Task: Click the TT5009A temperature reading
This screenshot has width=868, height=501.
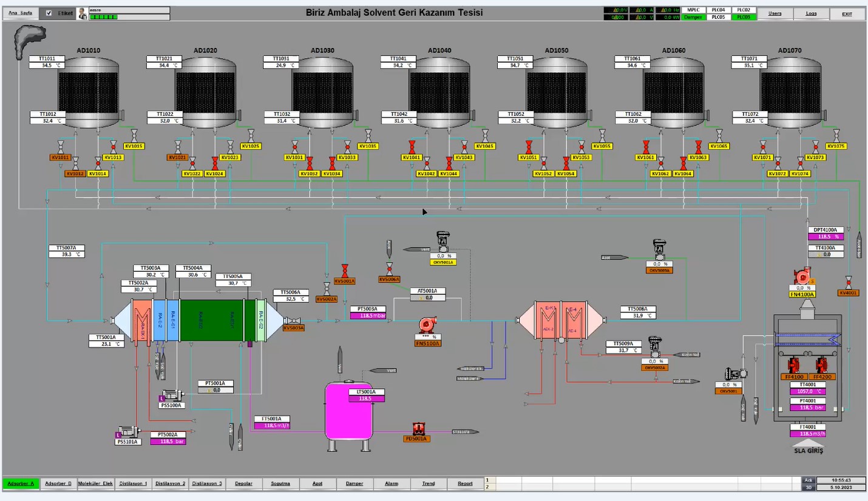Action: (623, 350)
